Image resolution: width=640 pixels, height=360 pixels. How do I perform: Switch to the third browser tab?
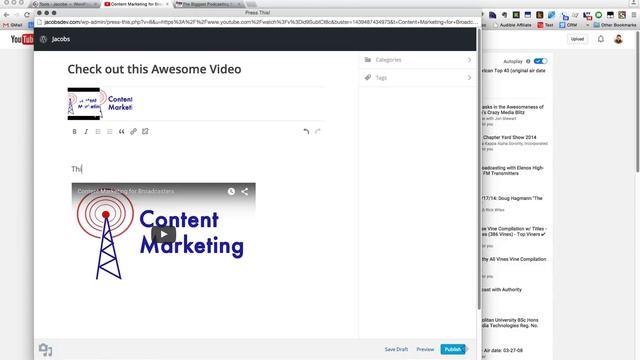[208, 4]
